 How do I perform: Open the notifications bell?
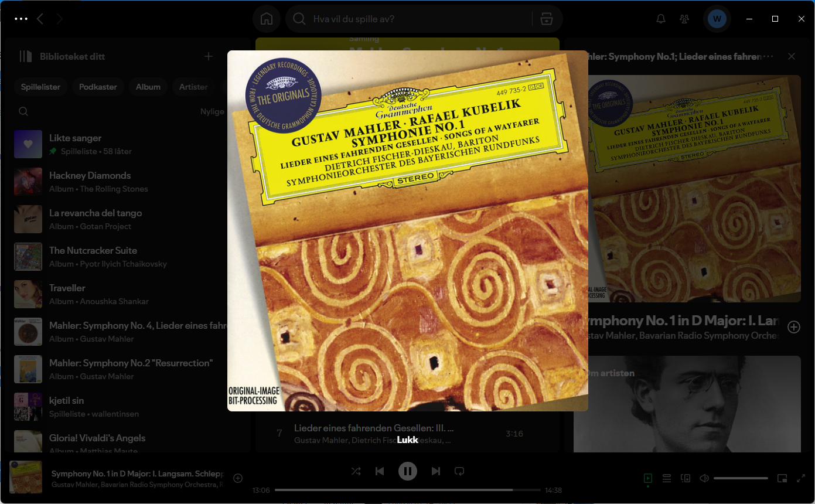coord(661,19)
